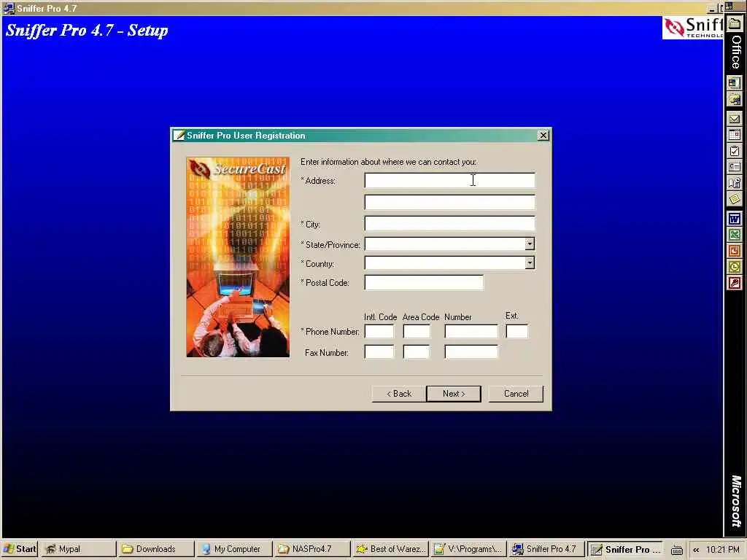Click the 10:21 PM clock
The width and height of the screenshot is (747, 560).
coord(723,550)
